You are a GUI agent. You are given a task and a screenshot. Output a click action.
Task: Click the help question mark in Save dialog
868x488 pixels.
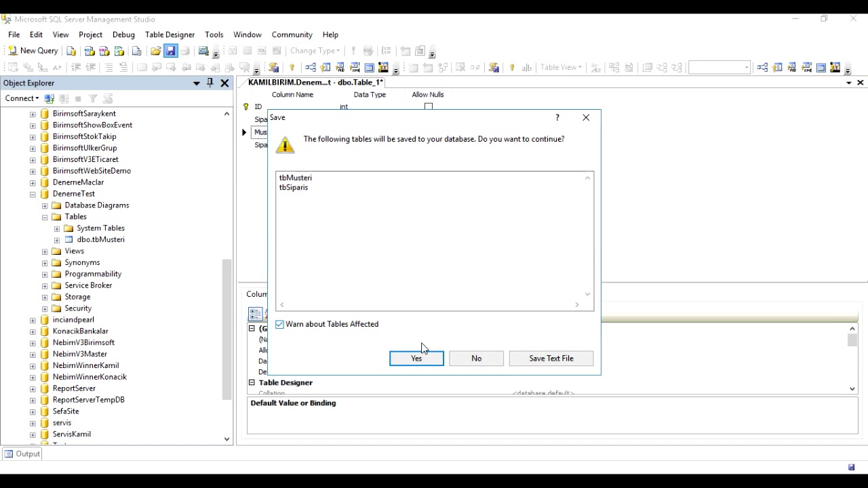[557, 117]
